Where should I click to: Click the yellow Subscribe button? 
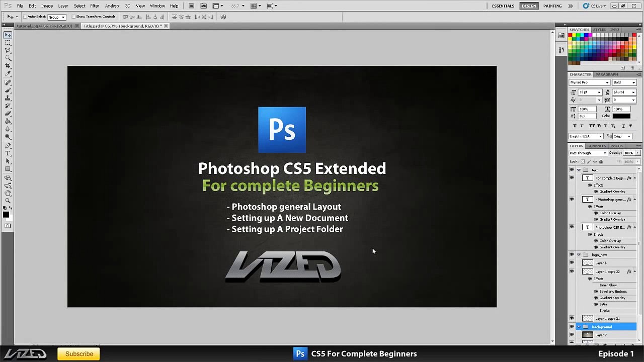(x=79, y=354)
